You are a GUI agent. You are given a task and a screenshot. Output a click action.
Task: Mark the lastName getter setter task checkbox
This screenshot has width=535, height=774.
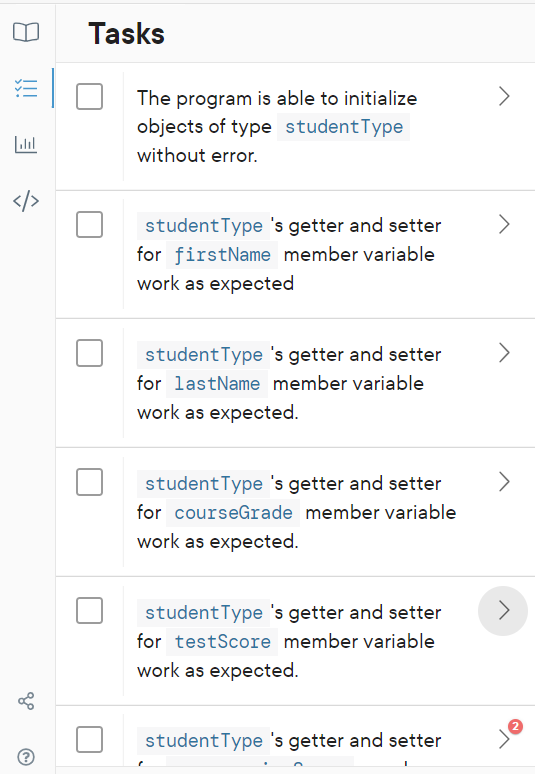[x=89, y=353]
